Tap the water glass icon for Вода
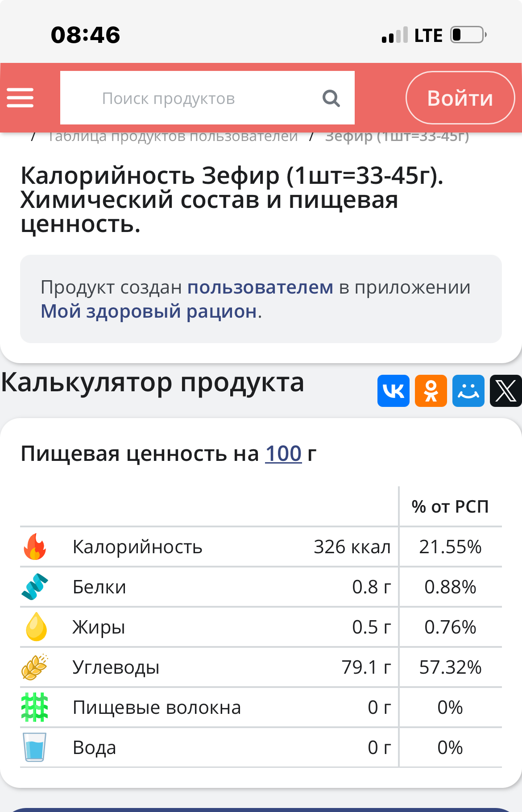The image size is (522, 812). [x=35, y=747]
